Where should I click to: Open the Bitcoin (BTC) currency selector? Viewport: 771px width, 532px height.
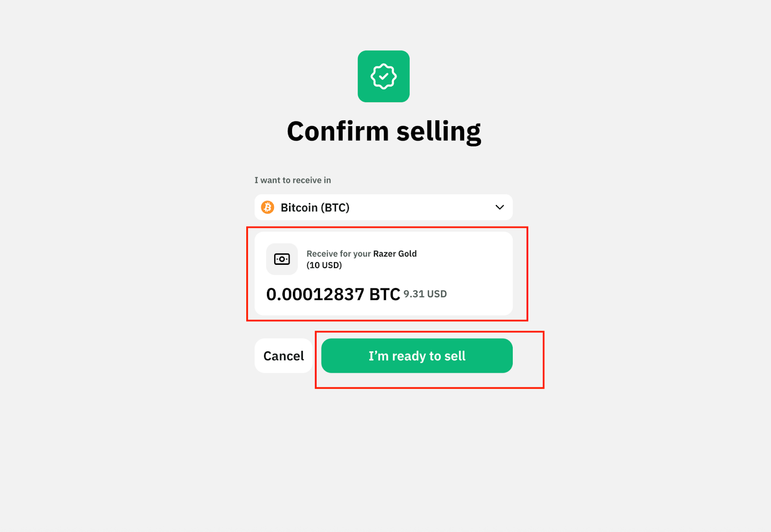coord(383,208)
